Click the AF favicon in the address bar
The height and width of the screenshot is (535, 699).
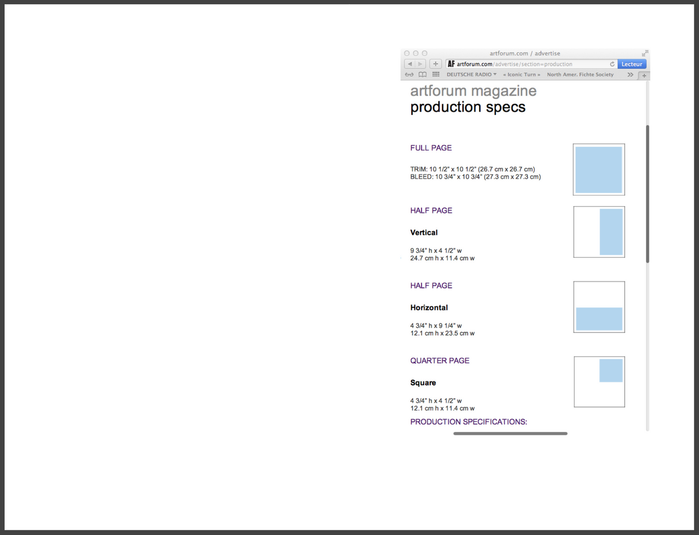pyautogui.click(x=451, y=64)
